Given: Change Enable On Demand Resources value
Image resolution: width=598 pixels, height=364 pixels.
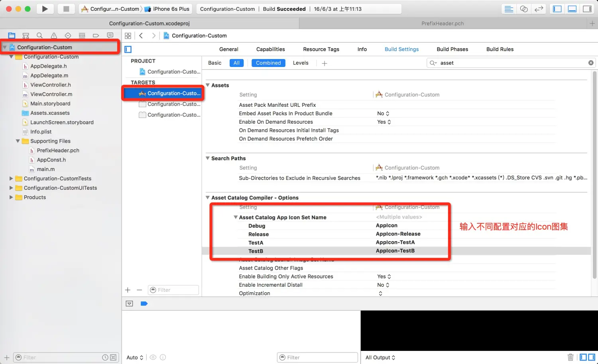Looking at the screenshot, I should 384,122.
